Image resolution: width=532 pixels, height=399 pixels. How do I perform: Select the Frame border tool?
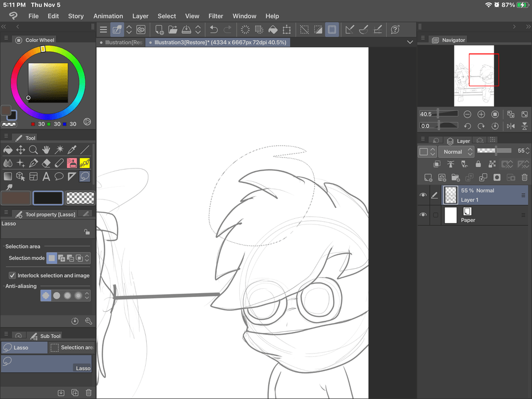coord(33,176)
